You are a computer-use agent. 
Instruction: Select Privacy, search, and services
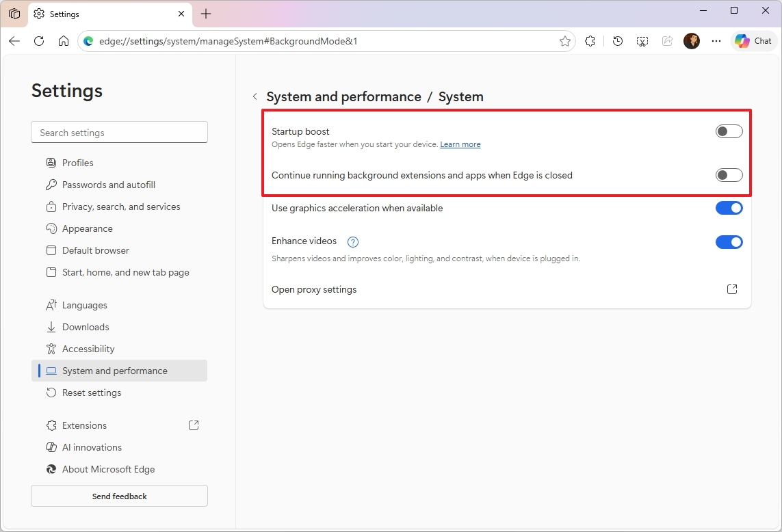[120, 206]
